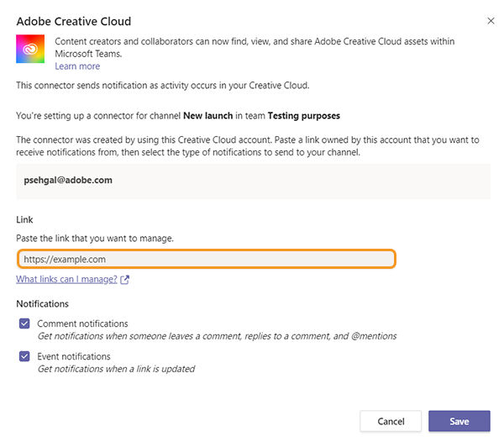The width and height of the screenshot is (504, 447).
Task: Click the 'Event notifications' label text
Action: pyautogui.click(x=74, y=356)
